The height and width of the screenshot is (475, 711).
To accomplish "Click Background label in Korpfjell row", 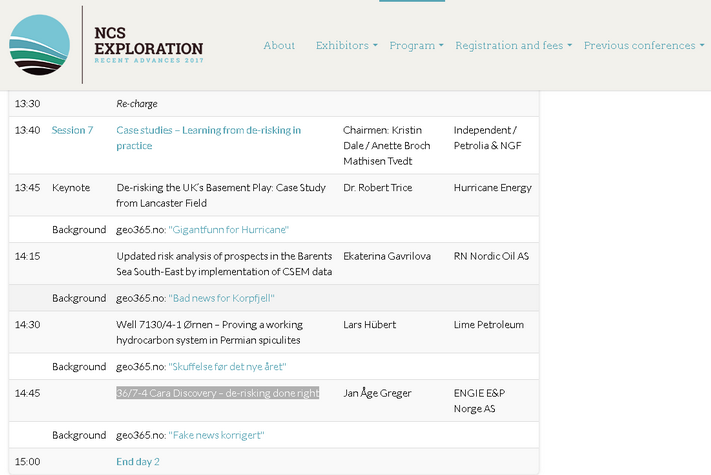I will click(x=79, y=298).
